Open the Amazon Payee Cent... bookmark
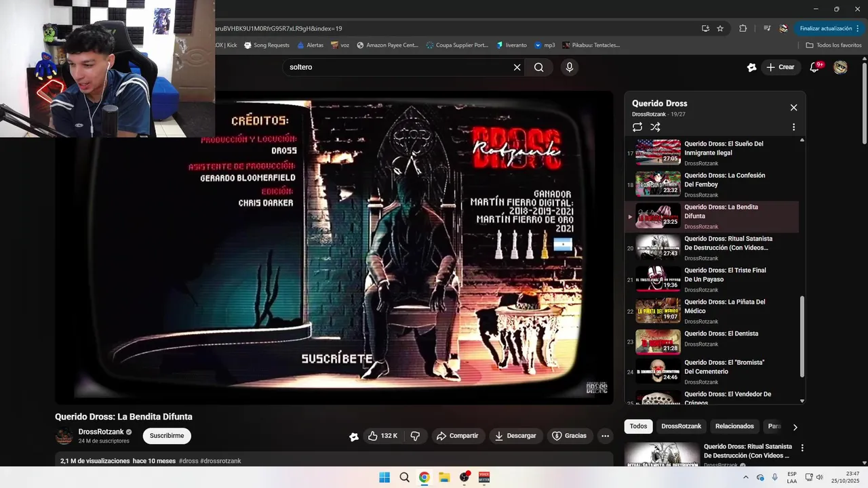The height and width of the screenshot is (488, 868). (387, 45)
